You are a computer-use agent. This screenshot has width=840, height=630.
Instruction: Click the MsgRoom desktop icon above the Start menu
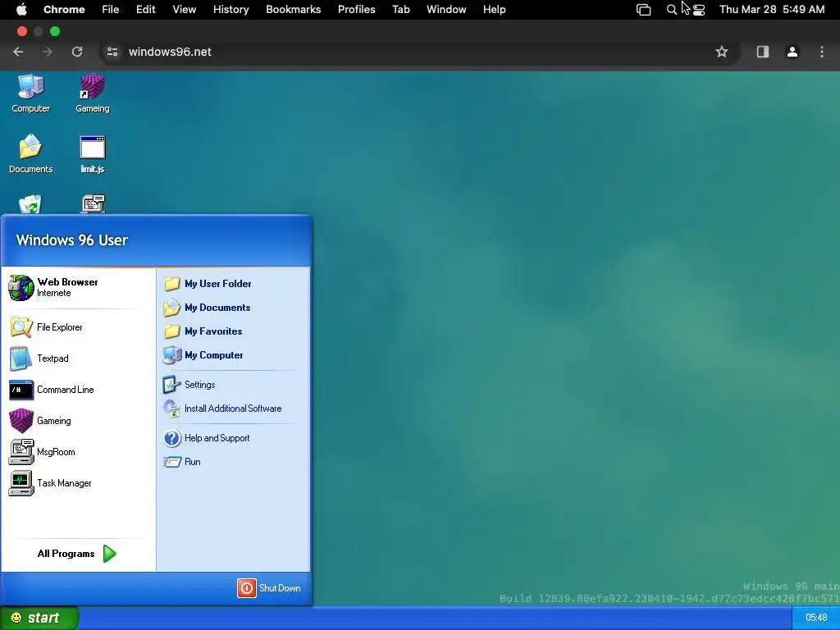pyautogui.click(x=94, y=204)
